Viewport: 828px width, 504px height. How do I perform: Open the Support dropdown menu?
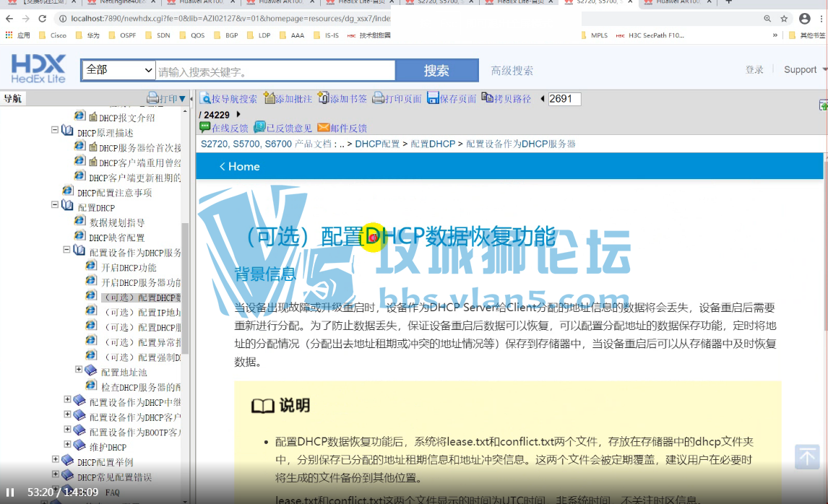[805, 69]
